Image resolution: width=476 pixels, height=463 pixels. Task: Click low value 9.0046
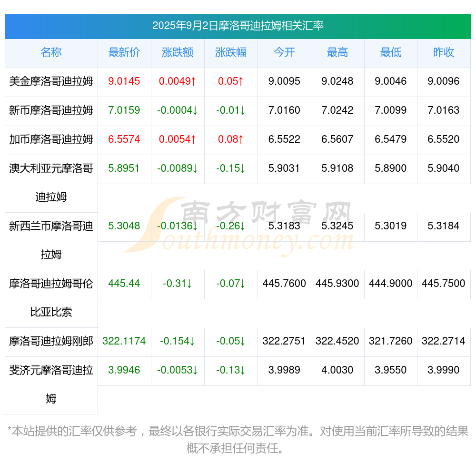click(391, 81)
